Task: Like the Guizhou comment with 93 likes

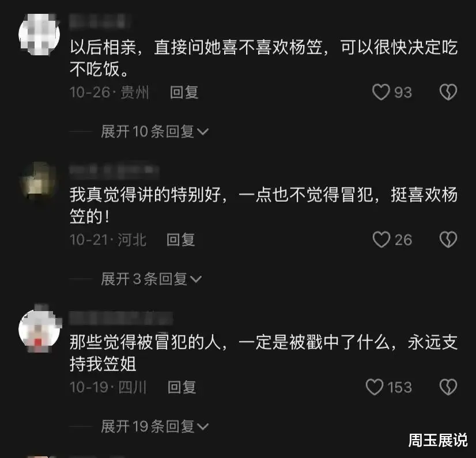Action: coord(381,92)
